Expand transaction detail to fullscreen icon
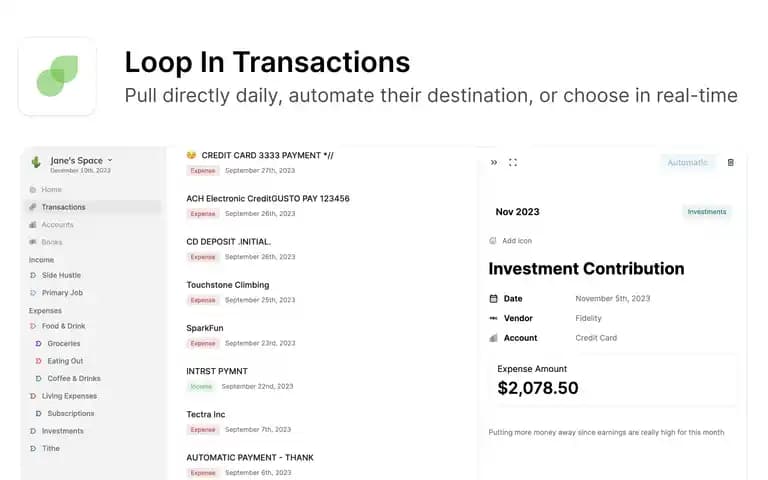The width and height of the screenshot is (768, 480). click(513, 163)
